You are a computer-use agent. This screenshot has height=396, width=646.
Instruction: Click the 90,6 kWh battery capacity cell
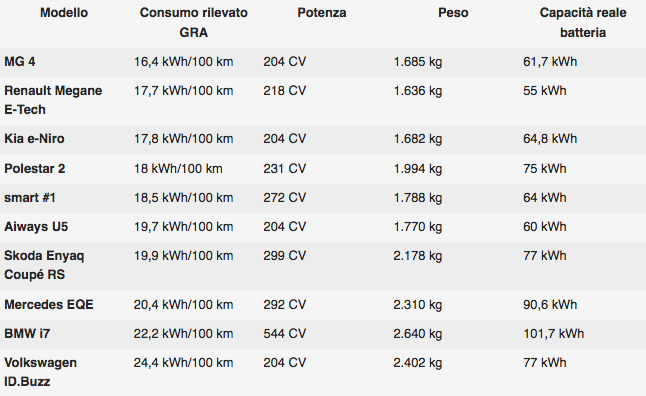pyautogui.click(x=550, y=305)
